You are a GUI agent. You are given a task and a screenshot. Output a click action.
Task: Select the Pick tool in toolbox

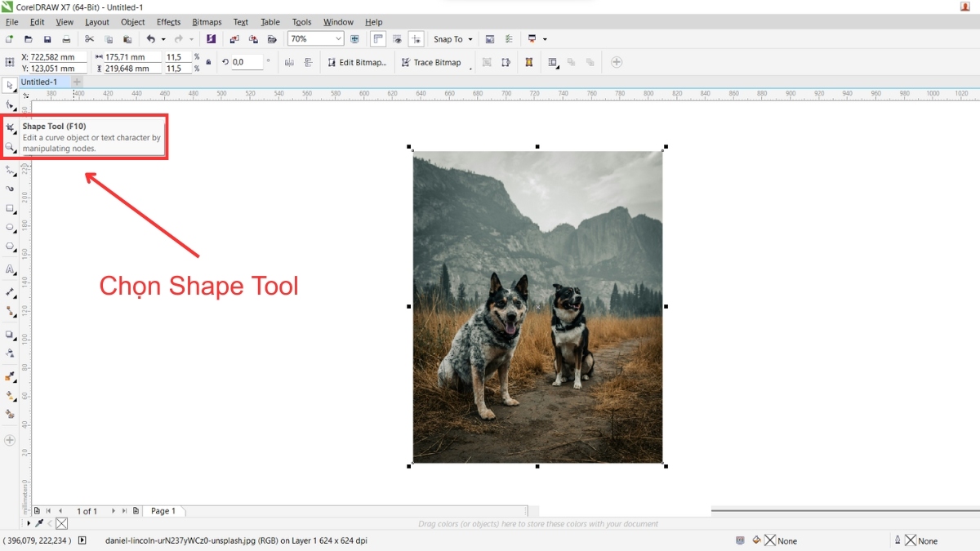(x=10, y=86)
